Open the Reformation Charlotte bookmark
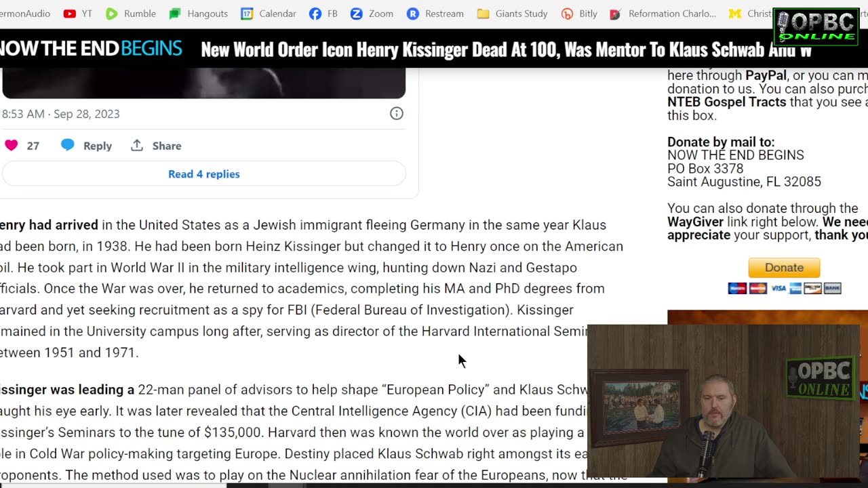The image size is (868, 488). [663, 14]
